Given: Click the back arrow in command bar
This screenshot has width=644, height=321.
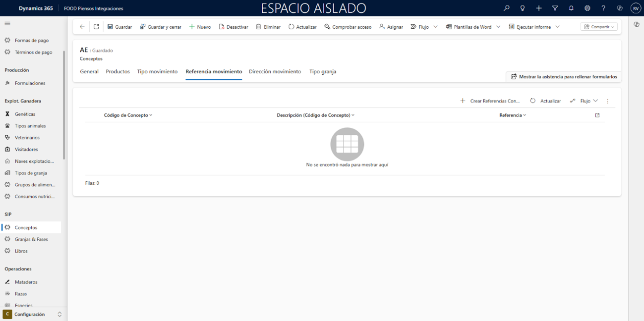Looking at the screenshot, I should (82, 27).
